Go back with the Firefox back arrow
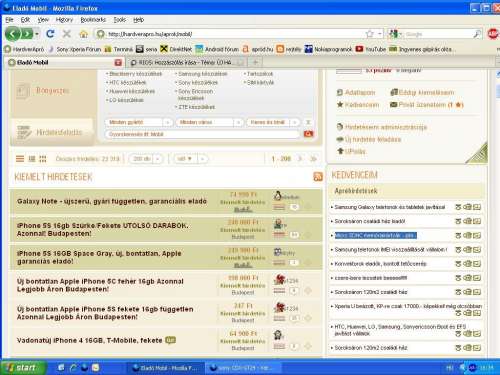The width and height of the screenshot is (500, 375). pyautogui.click(x=13, y=34)
